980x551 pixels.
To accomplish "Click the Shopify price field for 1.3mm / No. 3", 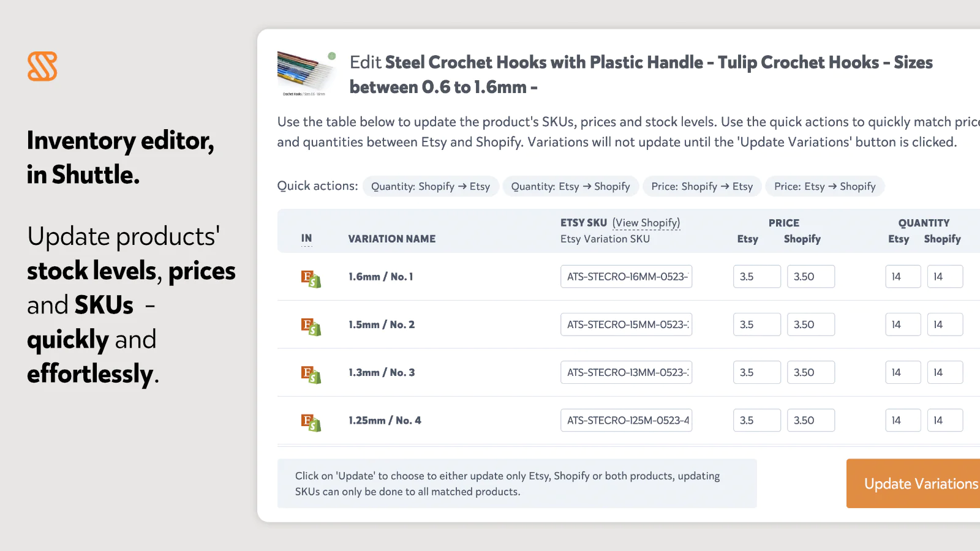I will pos(810,372).
